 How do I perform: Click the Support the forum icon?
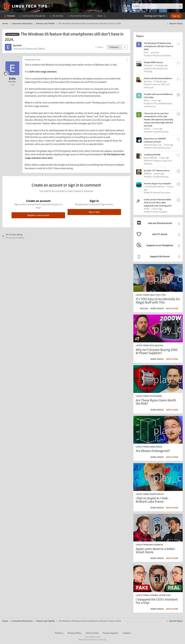139,256
